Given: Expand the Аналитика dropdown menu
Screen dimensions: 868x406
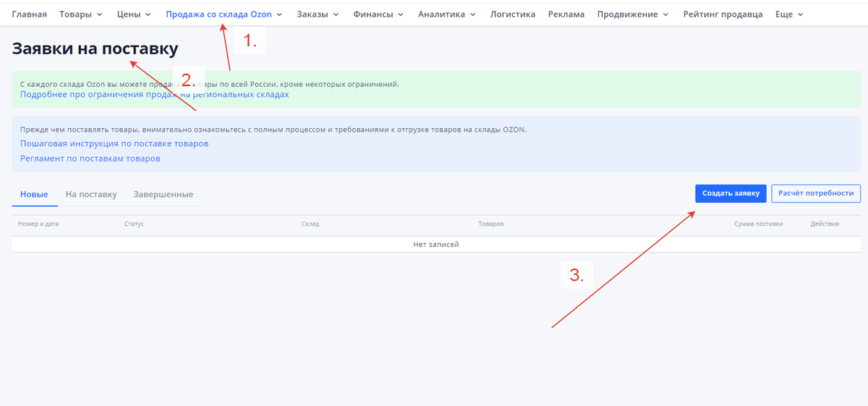Looking at the screenshot, I should [x=447, y=14].
